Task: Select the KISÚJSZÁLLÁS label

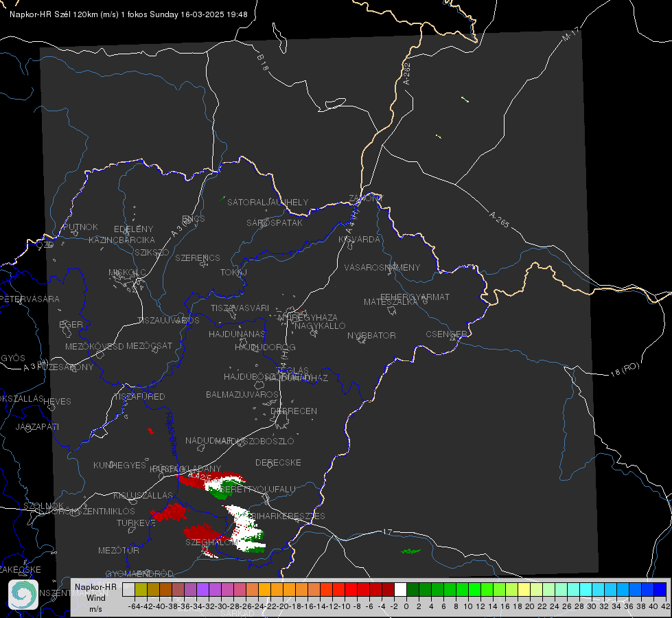Action: click(x=143, y=495)
